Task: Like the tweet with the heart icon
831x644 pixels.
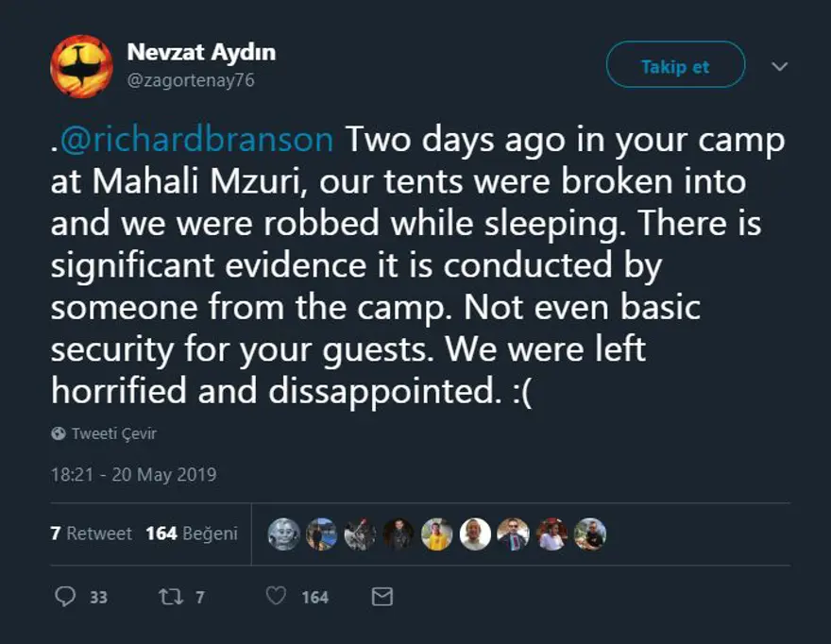Action: [275, 596]
